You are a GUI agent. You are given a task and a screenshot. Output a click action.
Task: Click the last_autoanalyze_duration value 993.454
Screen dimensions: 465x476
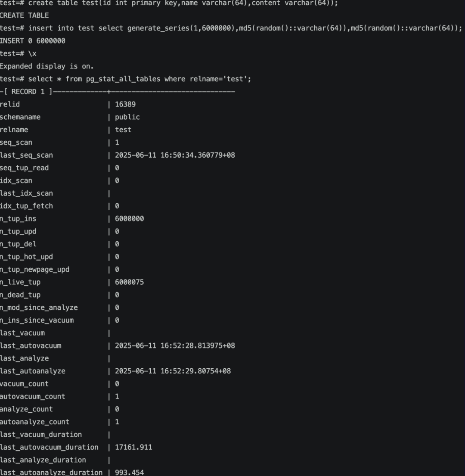(x=129, y=473)
